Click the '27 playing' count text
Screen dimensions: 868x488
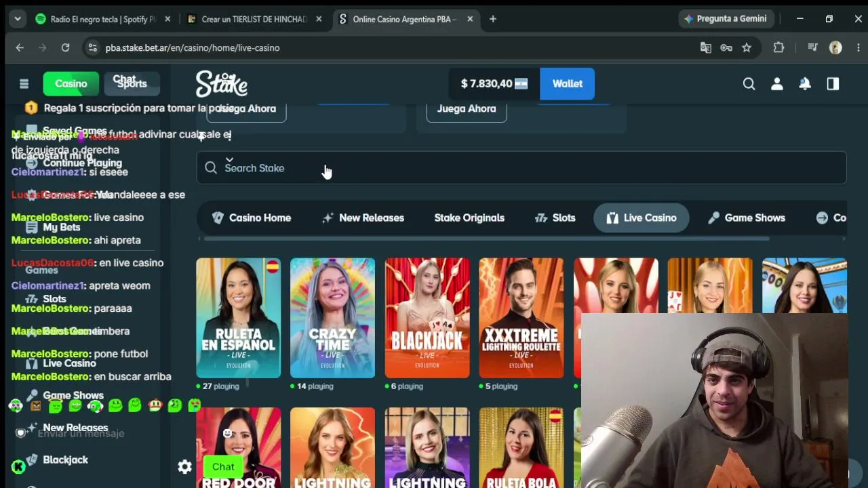tap(221, 386)
